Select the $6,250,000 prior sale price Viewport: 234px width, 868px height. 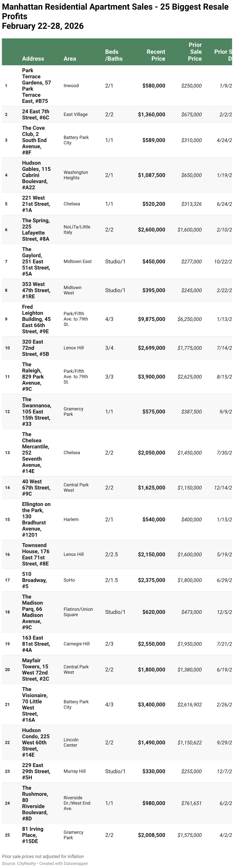190,319
